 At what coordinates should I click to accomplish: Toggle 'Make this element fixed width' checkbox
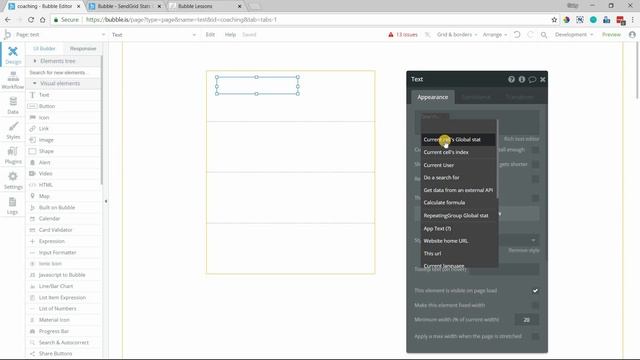[x=535, y=305]
